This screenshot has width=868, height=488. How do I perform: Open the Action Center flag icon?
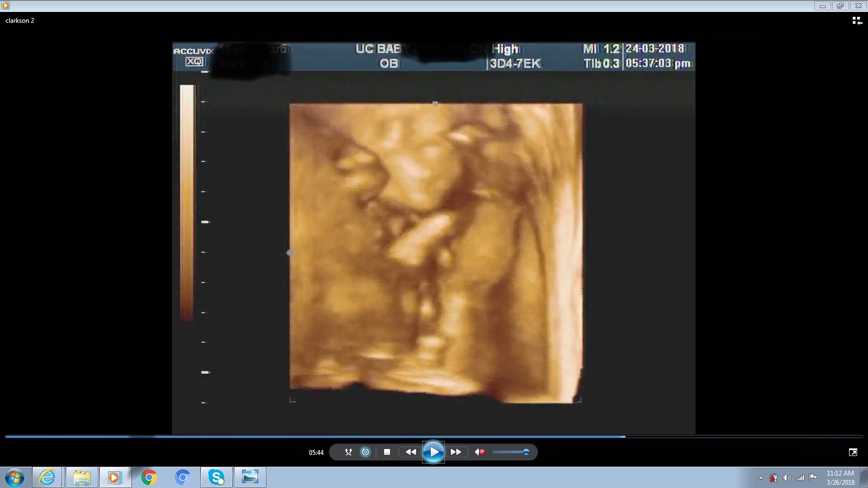813,478
